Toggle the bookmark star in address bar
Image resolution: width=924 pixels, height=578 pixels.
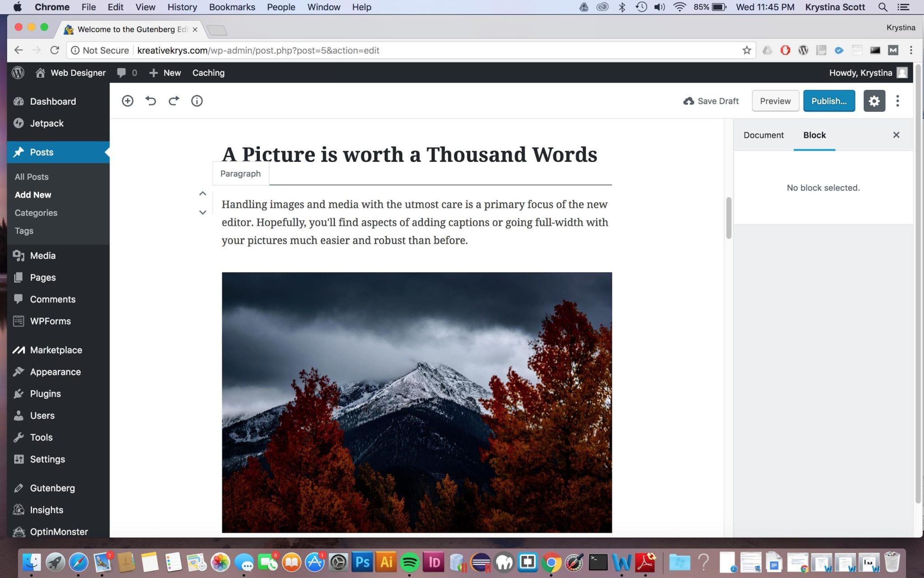tap(747, 50)
